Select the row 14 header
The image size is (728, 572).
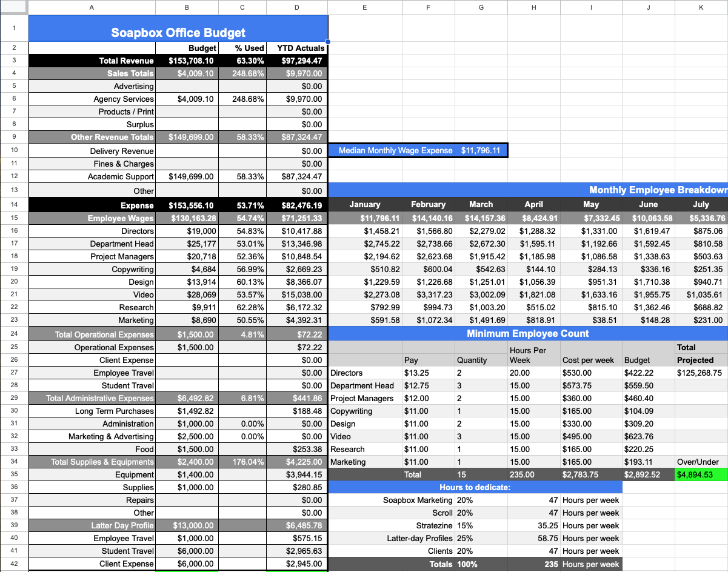tap(13, 205)
